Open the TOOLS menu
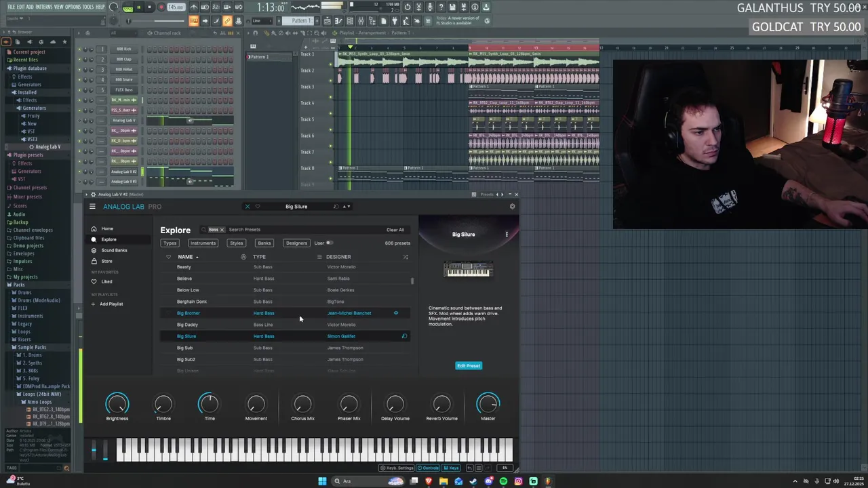This screenshot has height=488, width=868. point(88,7)
